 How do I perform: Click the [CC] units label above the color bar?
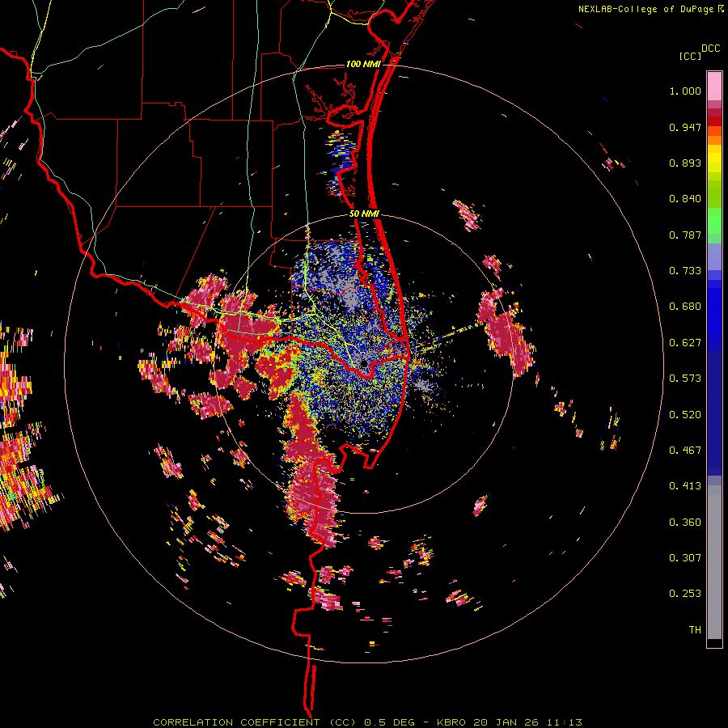click(690, 56)
